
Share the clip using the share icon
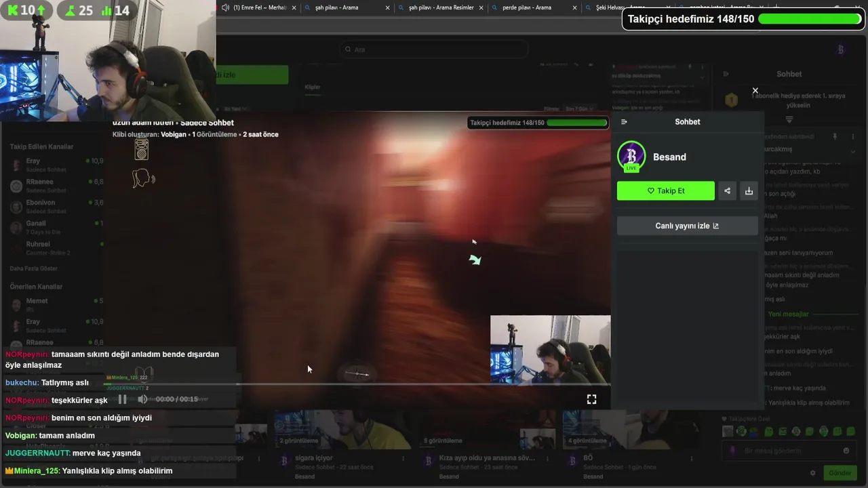(x=727, y=190)
